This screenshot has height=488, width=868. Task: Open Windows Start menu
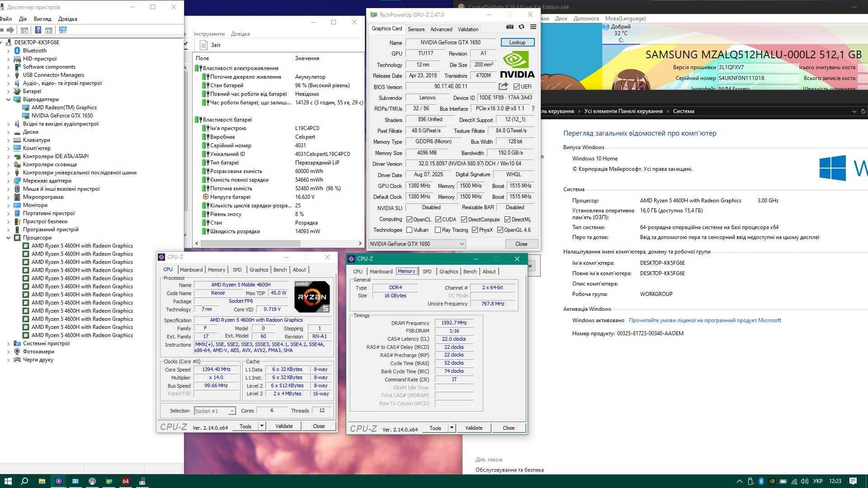(x=8, y=481)
